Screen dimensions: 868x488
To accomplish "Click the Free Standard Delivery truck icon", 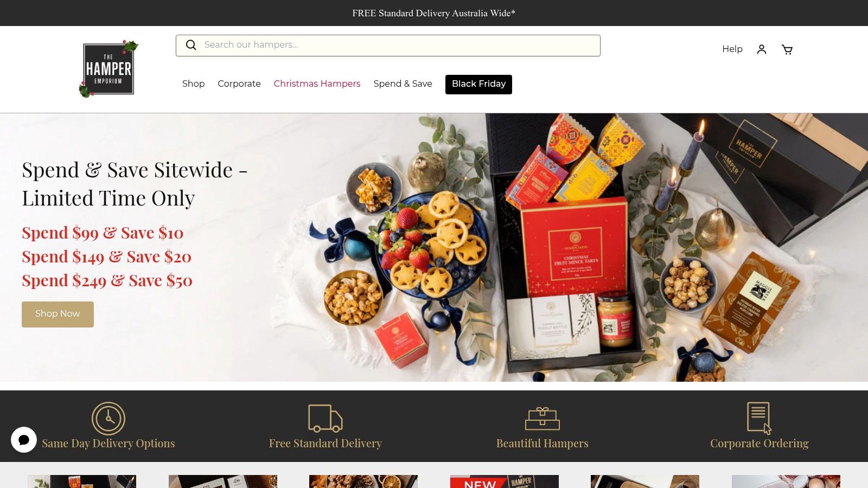I will [x=325, y=418].
